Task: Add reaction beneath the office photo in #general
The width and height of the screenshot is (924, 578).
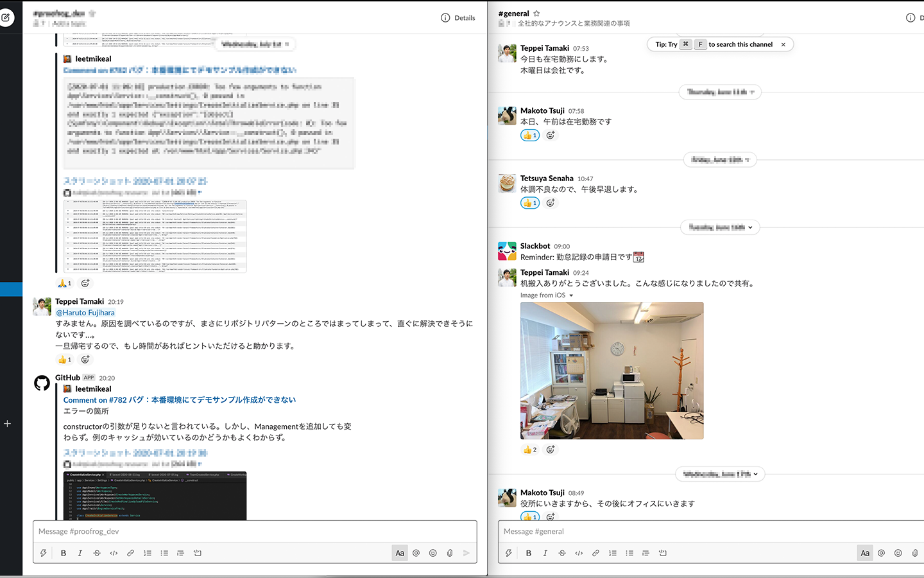Action: point(551,450)
